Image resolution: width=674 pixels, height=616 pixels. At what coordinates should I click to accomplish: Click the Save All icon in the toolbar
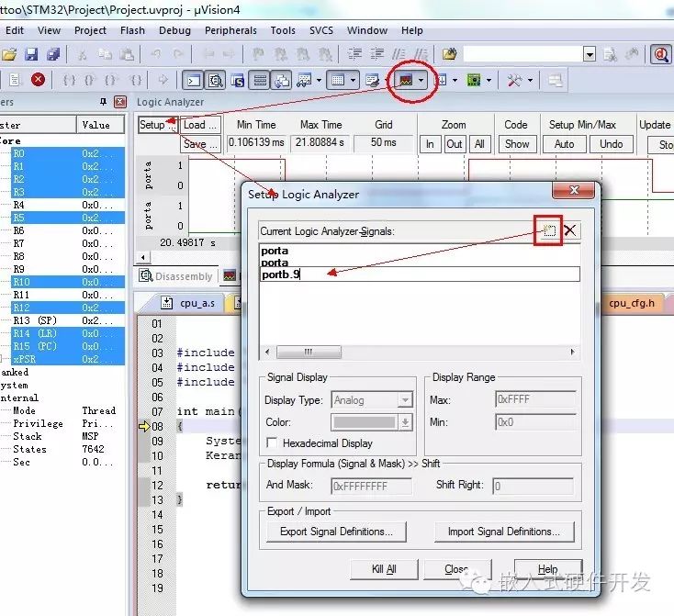click(x=53, y=54)
